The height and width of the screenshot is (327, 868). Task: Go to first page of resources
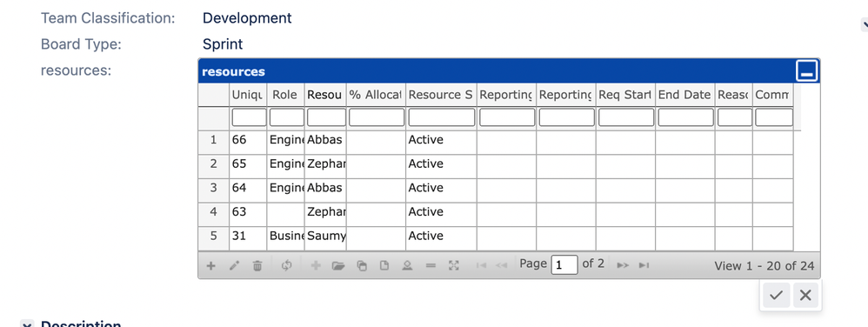482,265
